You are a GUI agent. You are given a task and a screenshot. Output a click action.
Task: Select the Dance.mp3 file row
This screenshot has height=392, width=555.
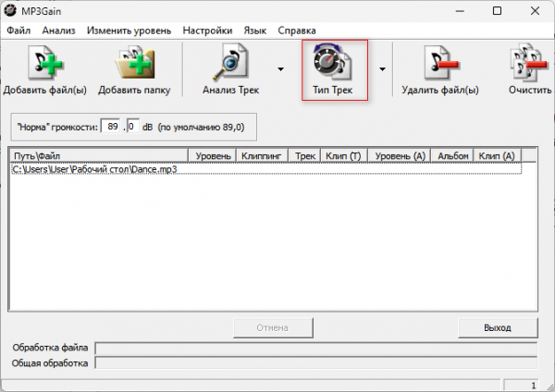click(266, 169)
